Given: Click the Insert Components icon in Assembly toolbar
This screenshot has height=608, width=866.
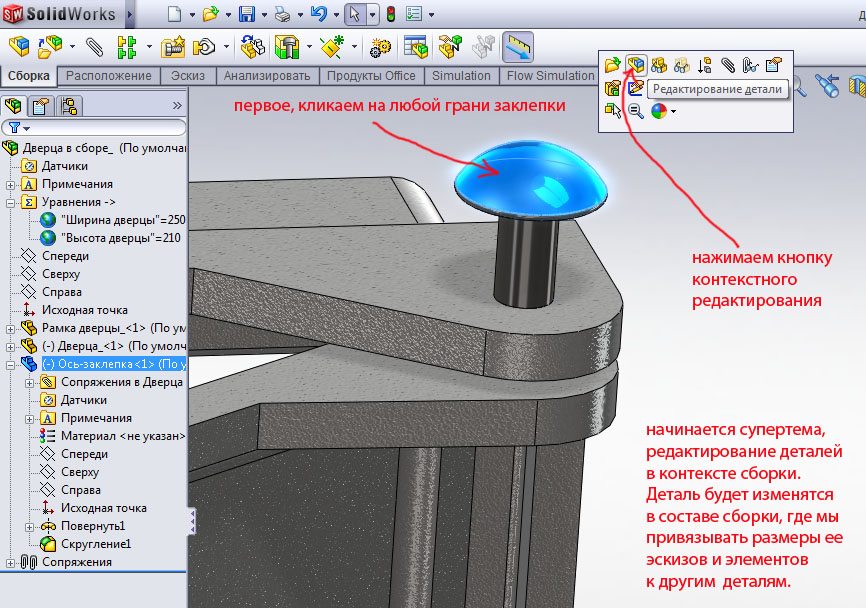Looking at the screenshot, I should (19, 46).
